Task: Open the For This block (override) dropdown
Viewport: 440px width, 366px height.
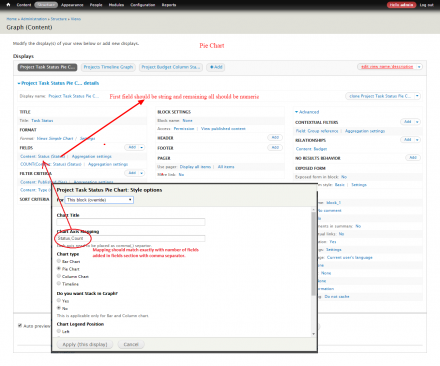Action: [99, 200]
